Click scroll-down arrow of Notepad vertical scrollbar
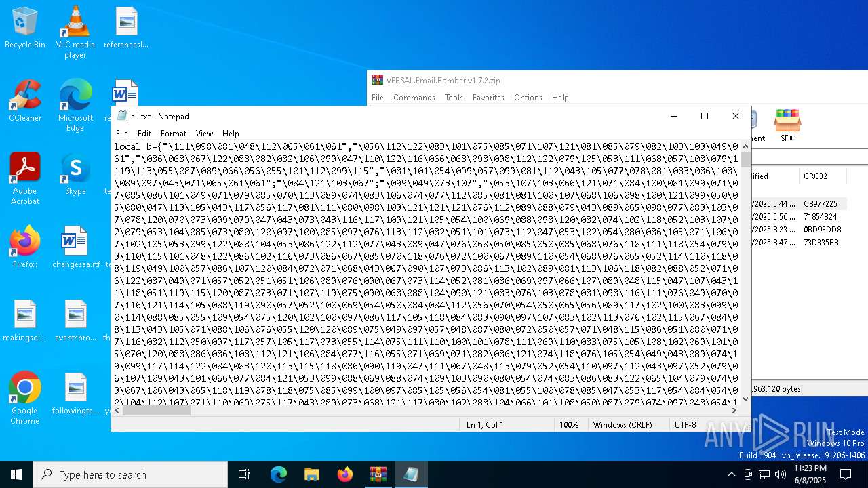 pyautogui.click(x=746, y=399)
